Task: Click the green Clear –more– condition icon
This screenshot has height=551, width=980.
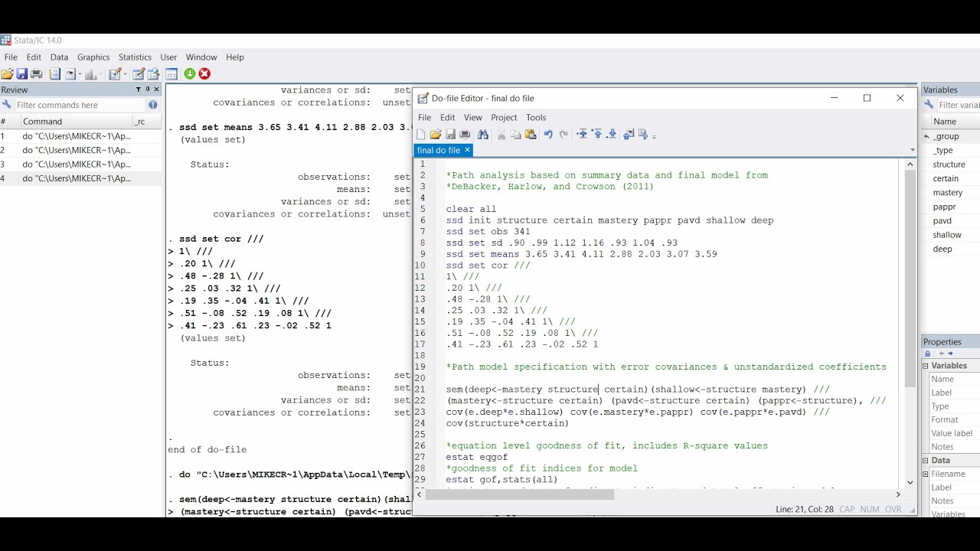Action: pyautogui.click(x=190, y=73)
